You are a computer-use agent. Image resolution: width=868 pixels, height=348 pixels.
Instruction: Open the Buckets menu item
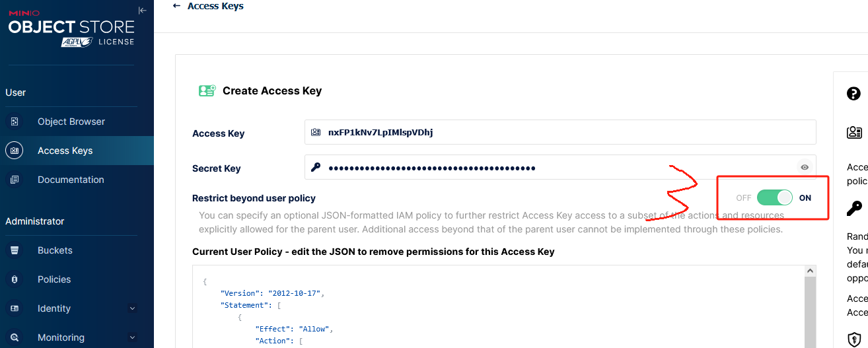pyautogui.click(x=55, y=250)
